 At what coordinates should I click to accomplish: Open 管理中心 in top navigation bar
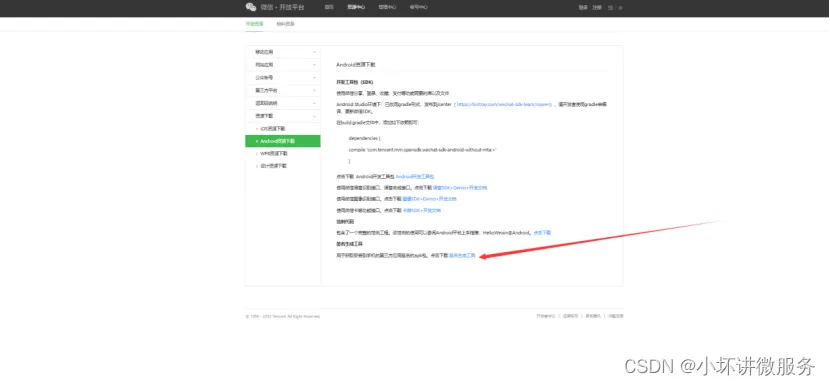pos(387,7)
